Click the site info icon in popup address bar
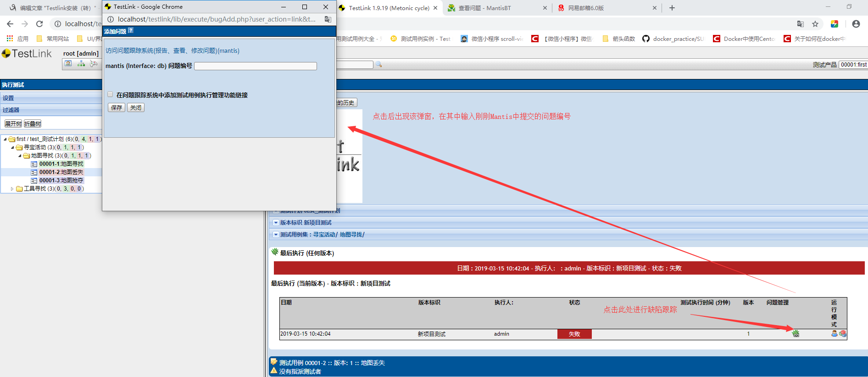 (111, 19)
